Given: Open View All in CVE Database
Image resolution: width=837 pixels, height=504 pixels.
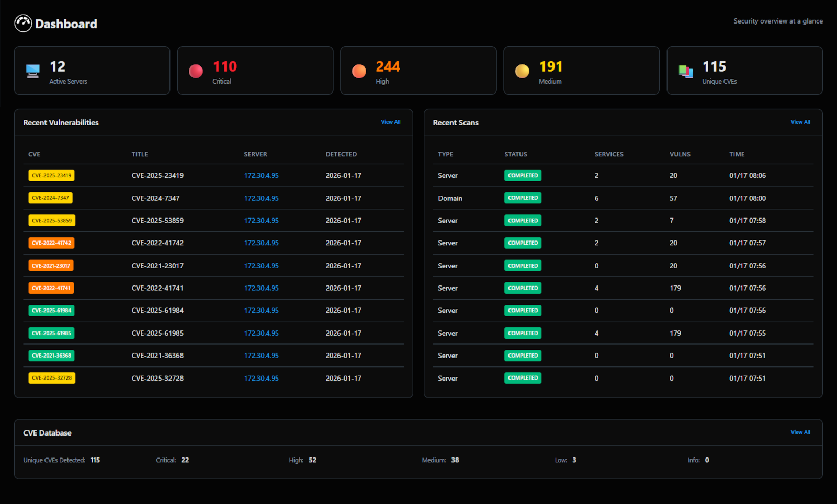Looking at the screenshot, I should (800, 432).
